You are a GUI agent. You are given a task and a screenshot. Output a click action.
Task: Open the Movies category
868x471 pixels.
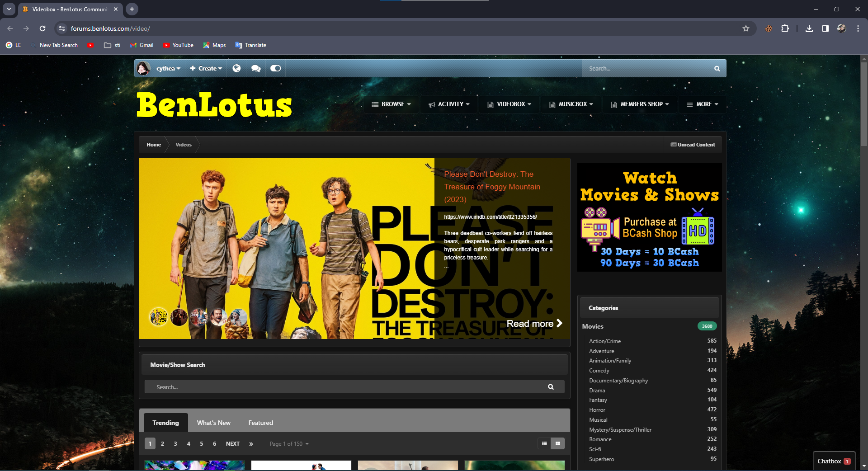click(x=593, y=326)
